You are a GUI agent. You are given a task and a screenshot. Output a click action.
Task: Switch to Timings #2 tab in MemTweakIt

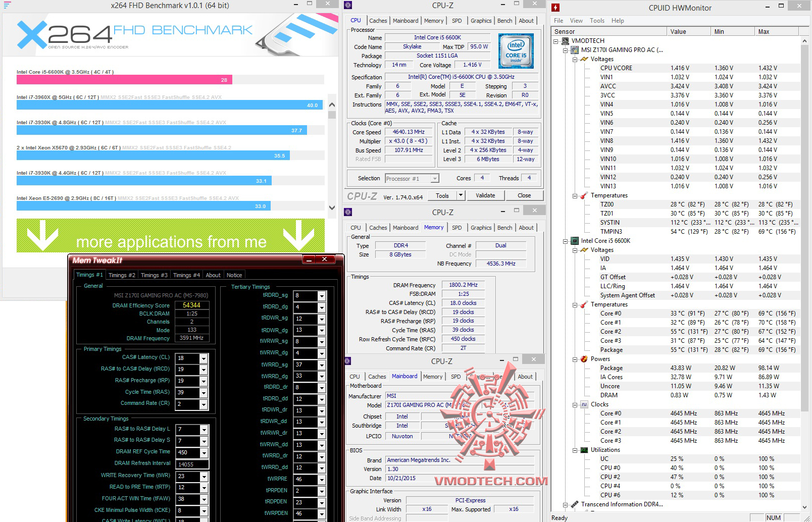coord(122,275)
